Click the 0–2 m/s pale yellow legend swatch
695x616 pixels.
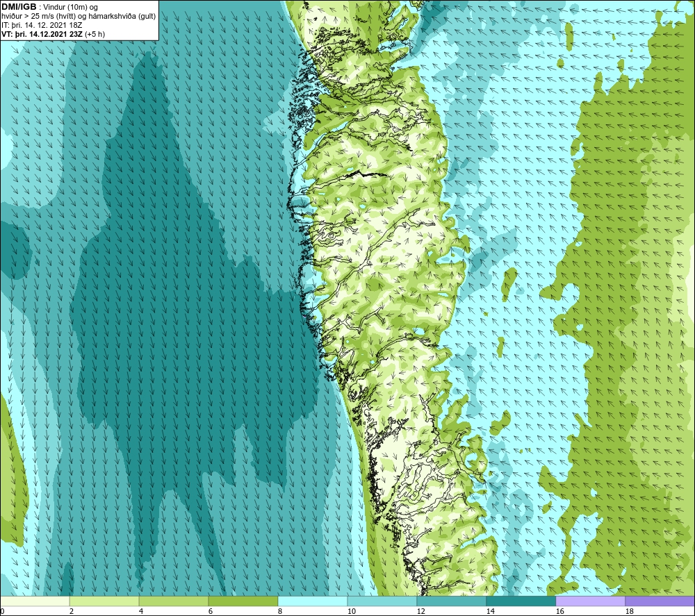(35, 601)
